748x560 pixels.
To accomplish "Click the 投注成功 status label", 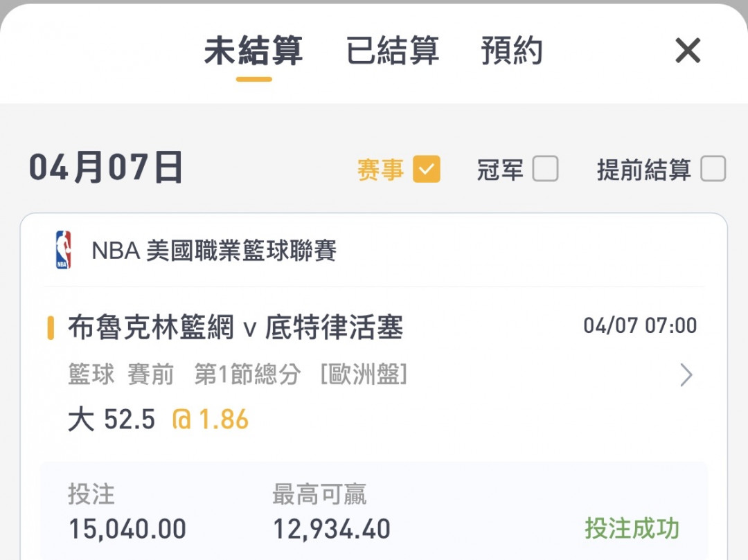I will [x=632, y=529].
